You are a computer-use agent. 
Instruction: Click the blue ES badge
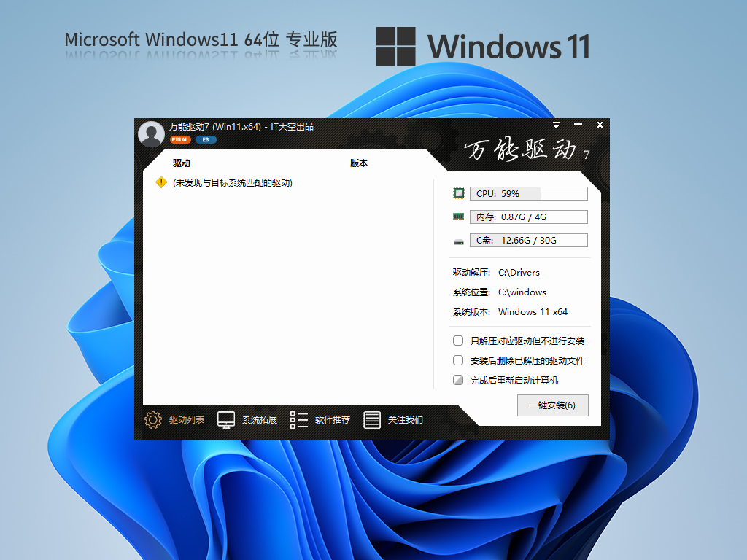click(205, 139)
